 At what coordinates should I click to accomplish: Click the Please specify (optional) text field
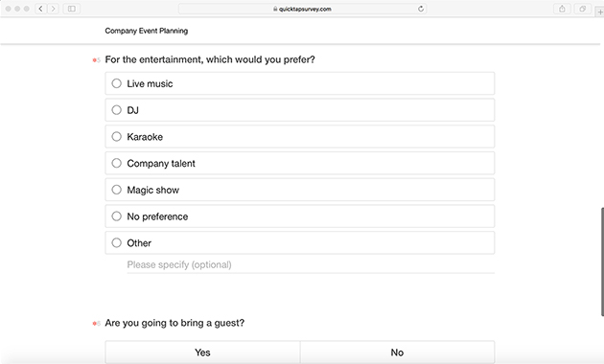(x=311, y=264)
